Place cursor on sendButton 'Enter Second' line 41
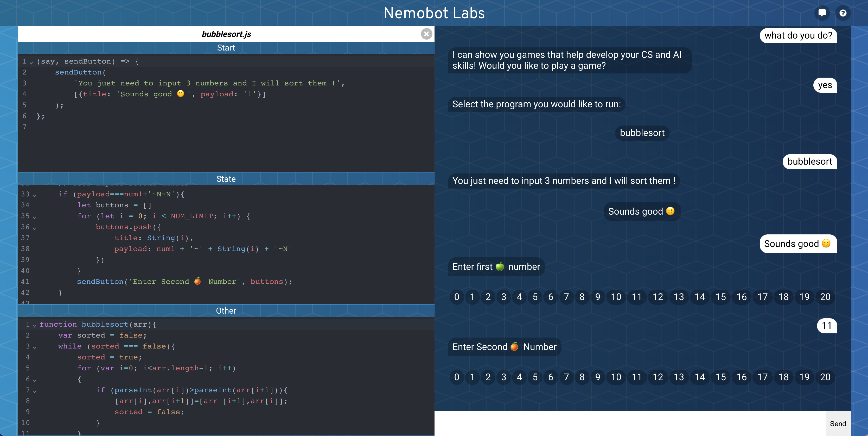Screen dimensions: 868x436 184,282
